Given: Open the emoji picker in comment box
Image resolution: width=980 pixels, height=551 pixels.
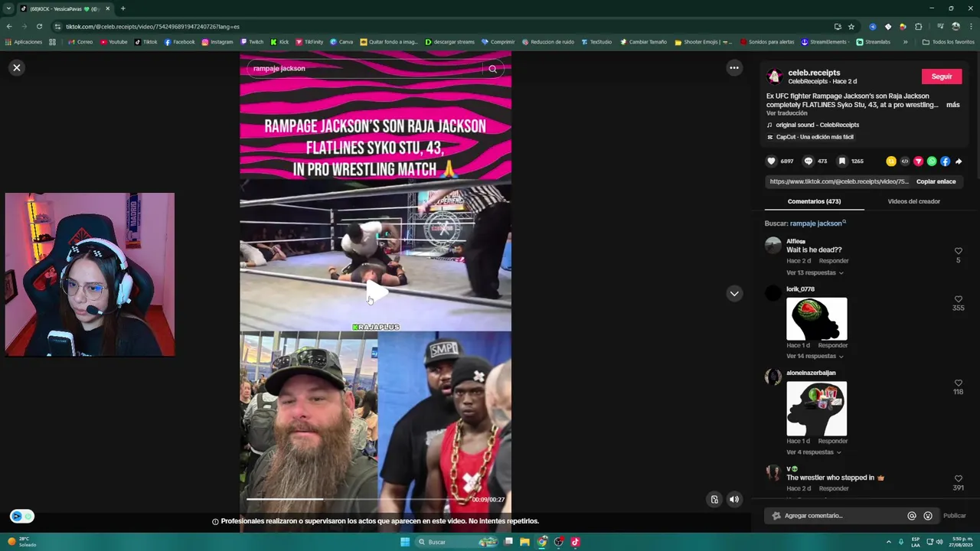Looking at the screenshot, I should pyautogui.click(x=928, y=516).
